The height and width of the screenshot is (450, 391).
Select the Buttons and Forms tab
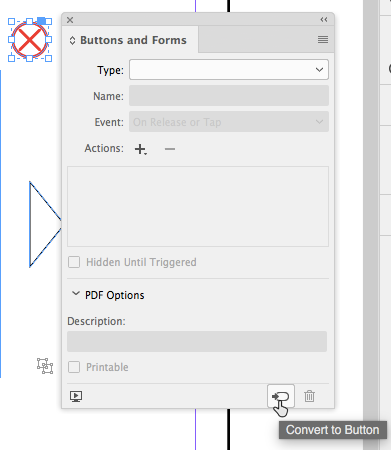coord(133,40)
